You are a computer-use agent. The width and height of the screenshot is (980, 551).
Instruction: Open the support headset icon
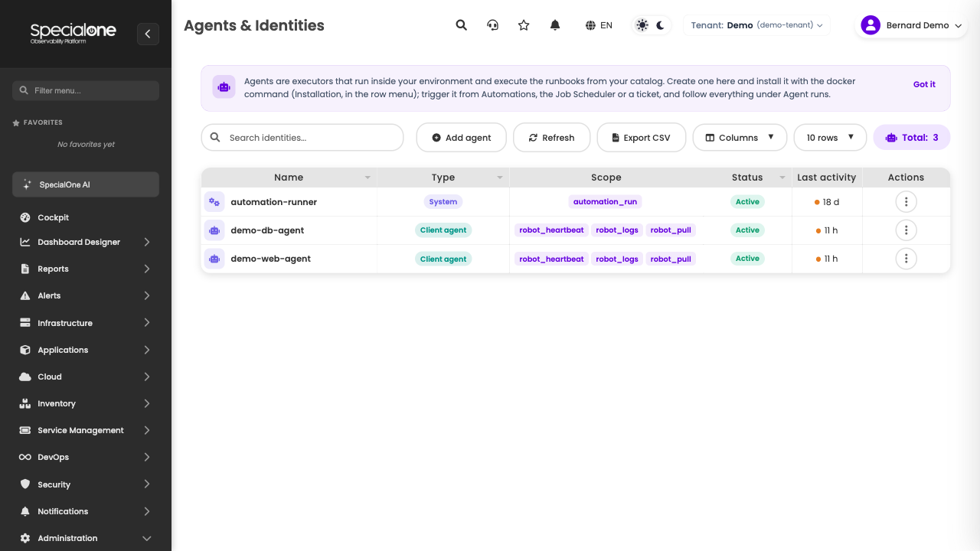click(492, 25)
